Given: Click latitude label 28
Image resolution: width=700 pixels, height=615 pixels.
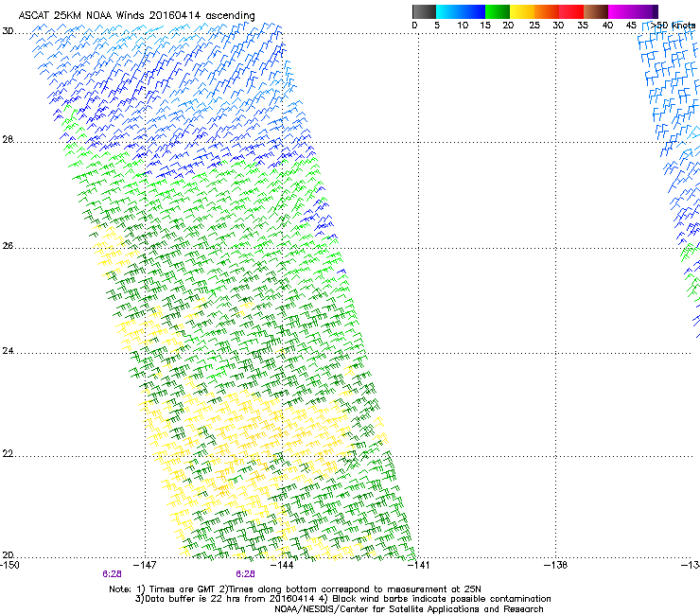Looking at the screenshot, I should click(8, 140).
